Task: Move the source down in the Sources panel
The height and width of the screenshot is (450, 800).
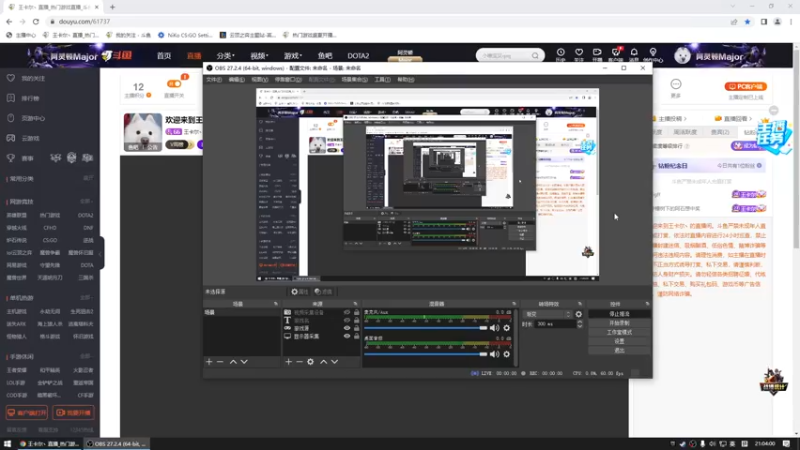Action: [x=335, y=362]
